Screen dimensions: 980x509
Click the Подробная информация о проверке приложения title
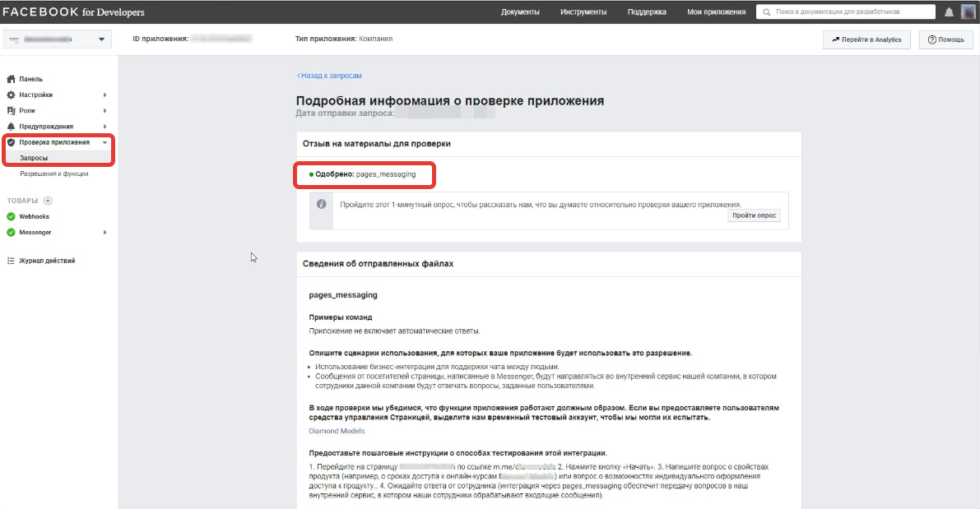[x=450, y=101]
